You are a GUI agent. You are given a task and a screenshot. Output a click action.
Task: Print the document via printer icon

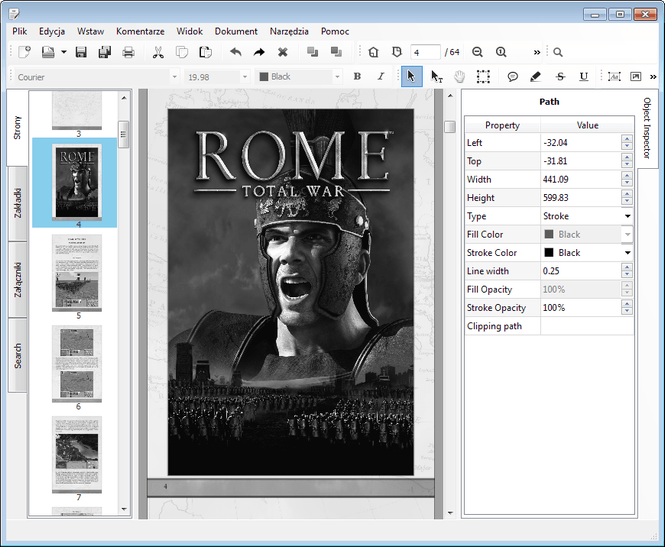coord(128,52)
